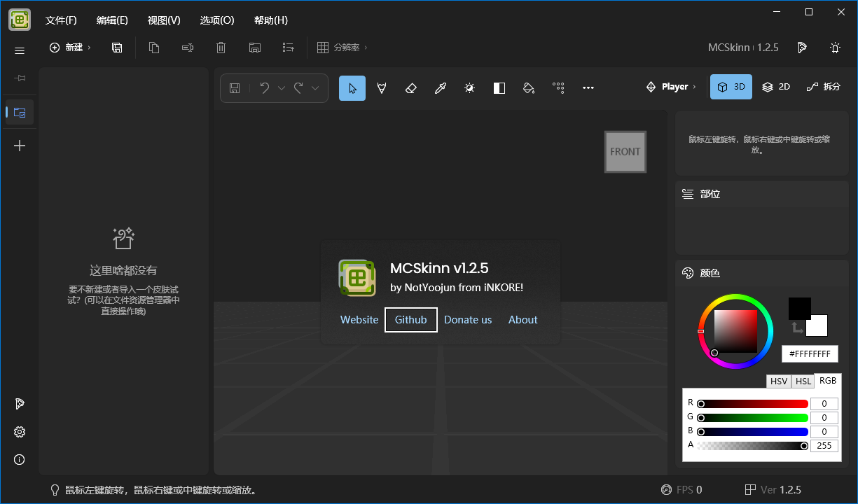Click the red R channel slider
This screenshot has width=858, height=504.
point(754,404)
